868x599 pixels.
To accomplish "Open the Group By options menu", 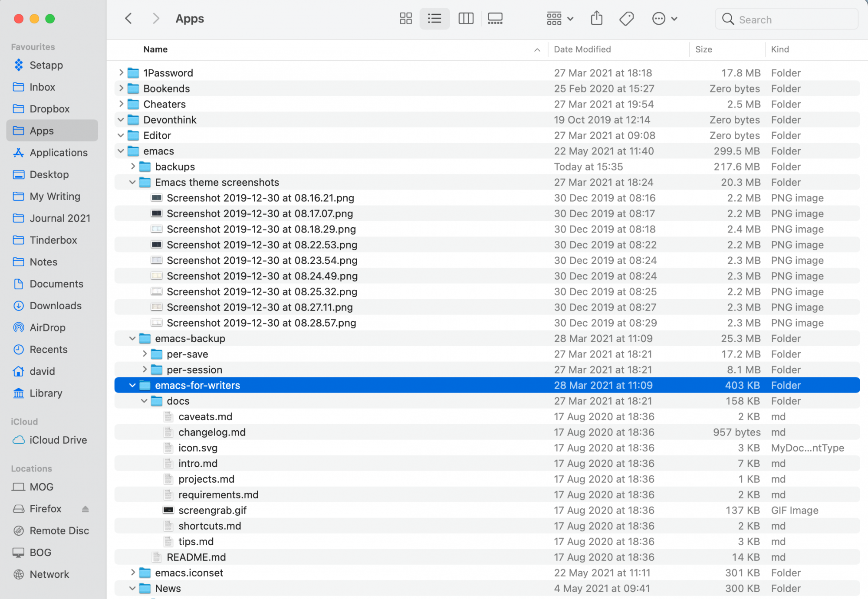I will click(x=560, y=19).
